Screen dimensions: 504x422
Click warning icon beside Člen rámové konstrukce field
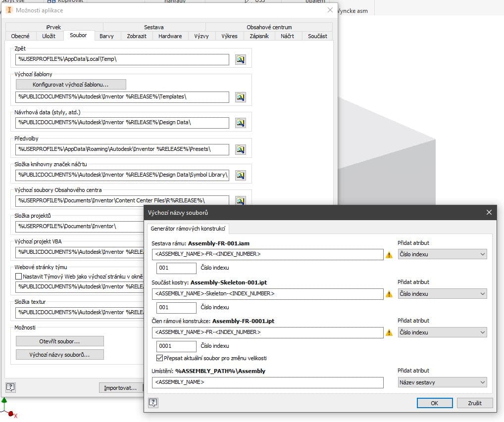[x=389, y=333]
